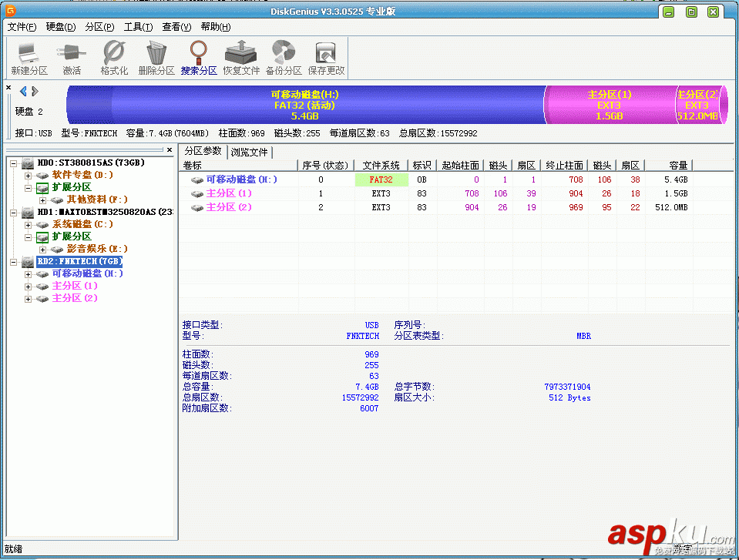The width and height of the screenshot is (739, 560).
Task: Select the HD1 disk drive icon
Action: (x=28, y=213)
